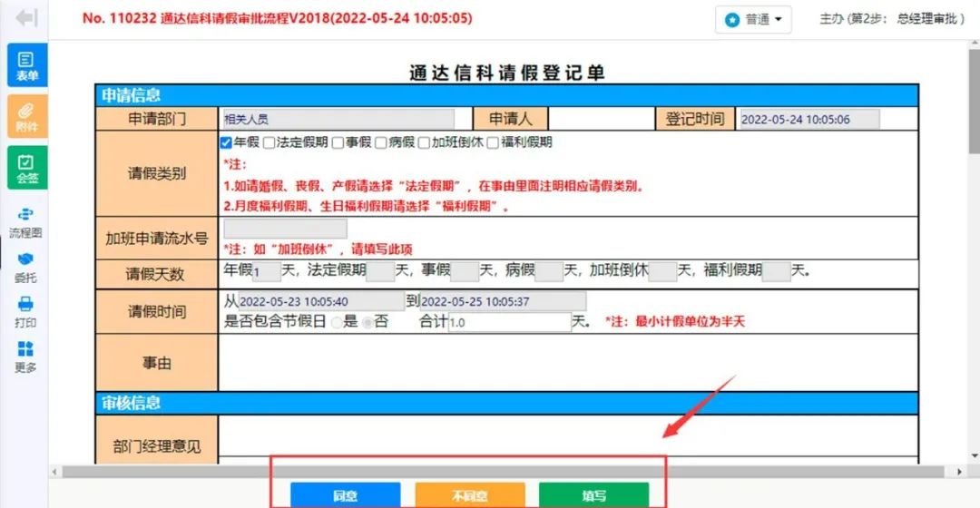Screen dimensions: 980x508
Task: Click the 申请人 label cell
Action: 511,119
